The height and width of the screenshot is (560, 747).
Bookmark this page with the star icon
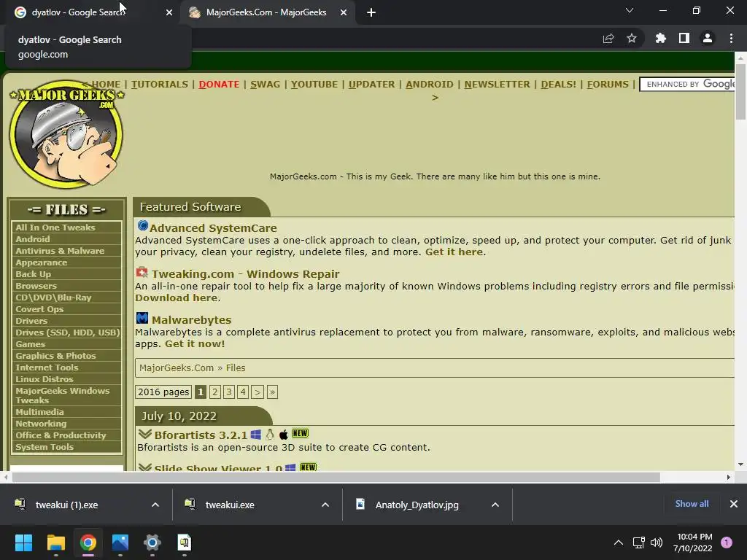coord(632,38)
